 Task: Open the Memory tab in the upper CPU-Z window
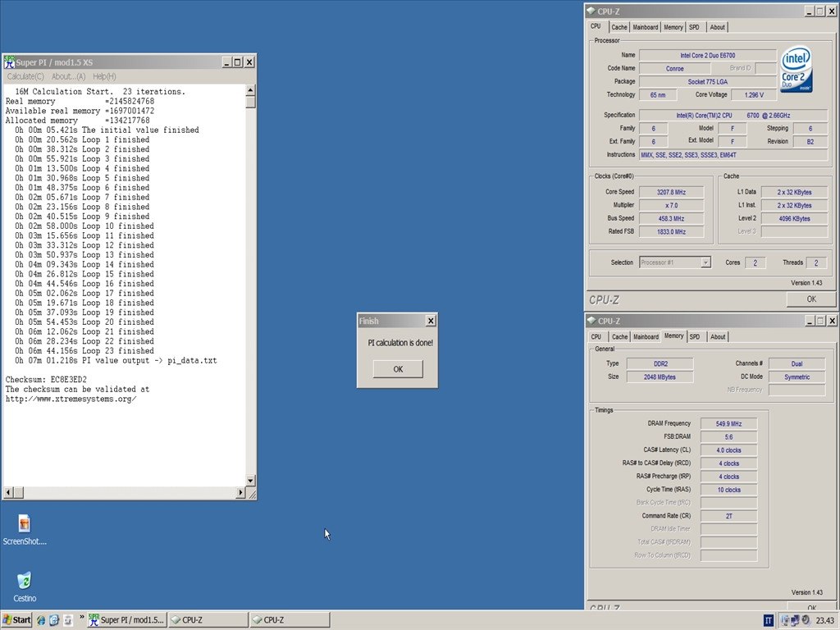pos(673,27)
